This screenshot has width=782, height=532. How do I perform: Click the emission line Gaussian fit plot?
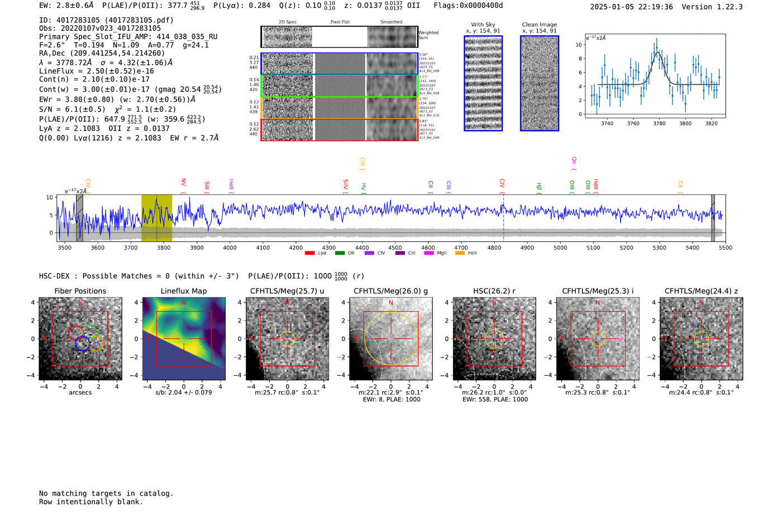(655, 76)
